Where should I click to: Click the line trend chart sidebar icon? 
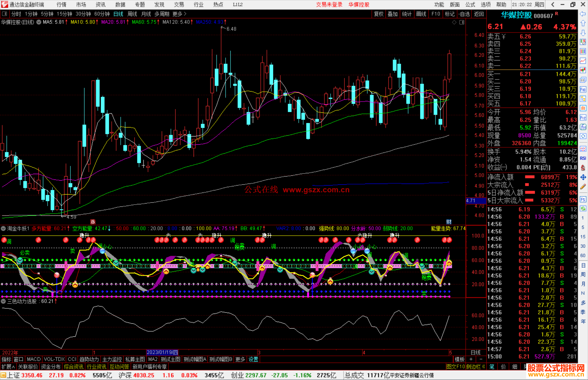[583, 61]
